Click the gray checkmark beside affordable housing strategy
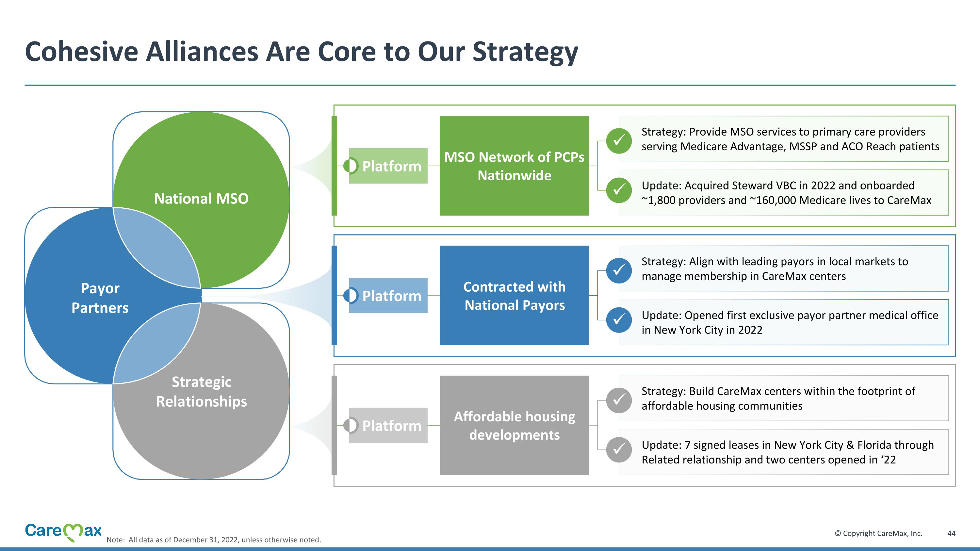980x551 pixels. pos(619,400)
